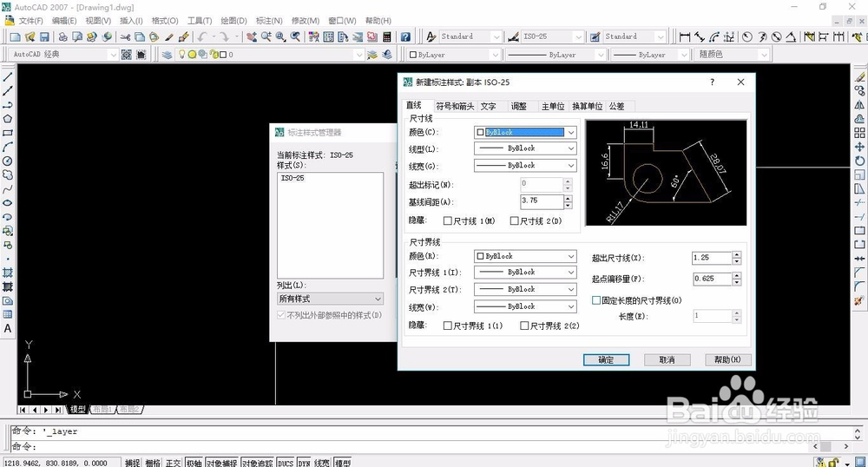Click the 基线间距(A) value field

point(542,201)
